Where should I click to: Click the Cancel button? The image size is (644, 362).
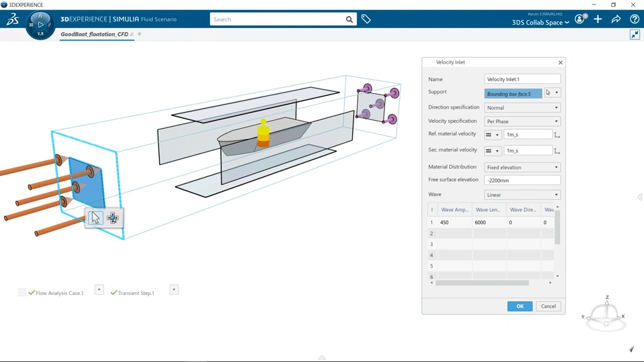548,306
